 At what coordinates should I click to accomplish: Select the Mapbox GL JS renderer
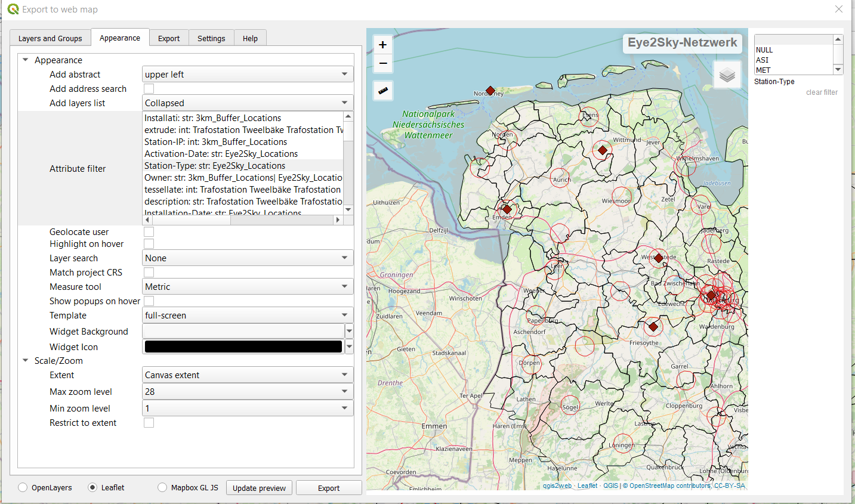pos(162,487)
